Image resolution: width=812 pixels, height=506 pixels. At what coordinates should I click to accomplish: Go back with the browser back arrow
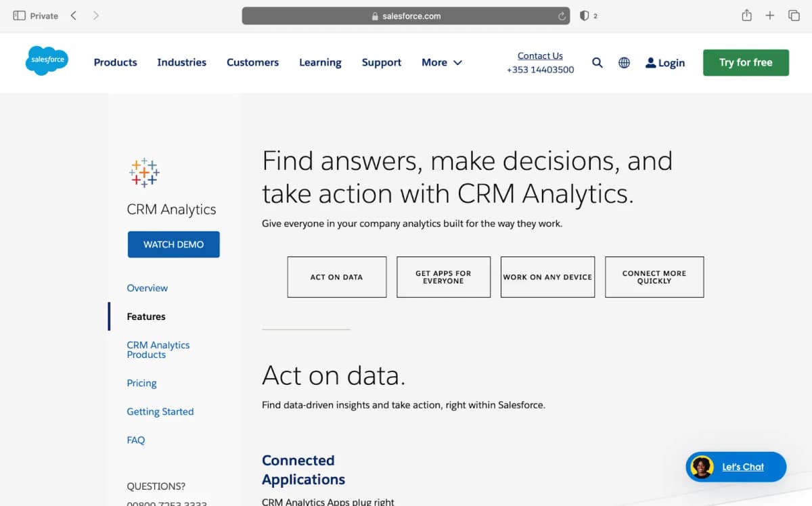click(x=73, y=16)
